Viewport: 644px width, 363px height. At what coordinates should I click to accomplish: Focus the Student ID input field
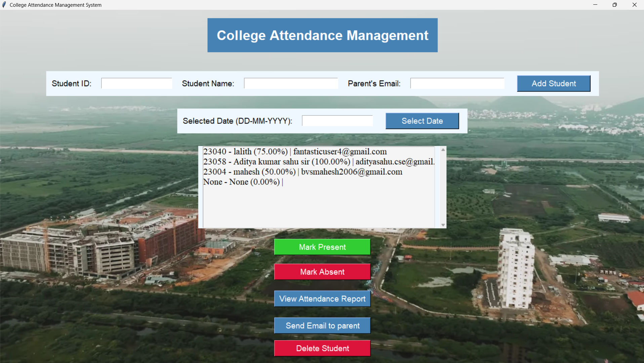[x=136, y=83]
